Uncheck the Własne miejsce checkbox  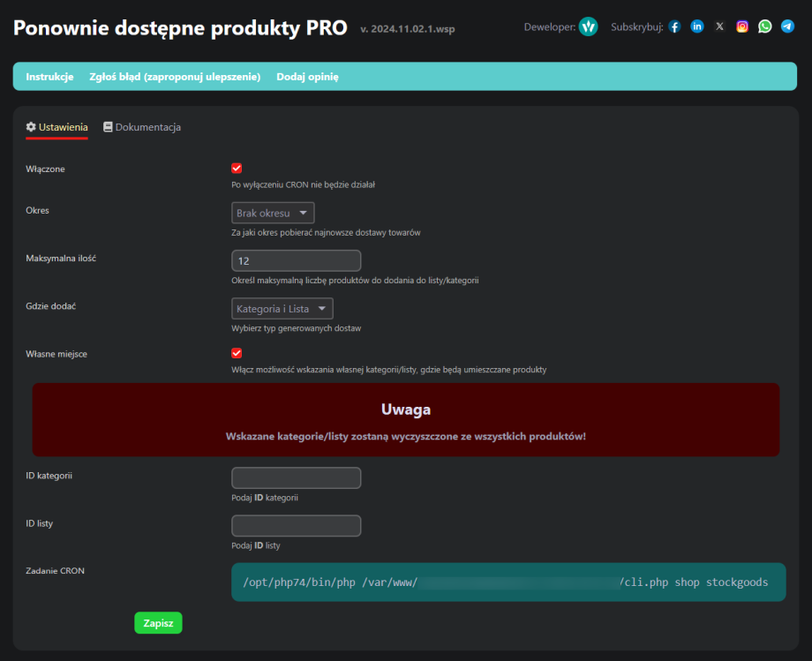(237, 353)
